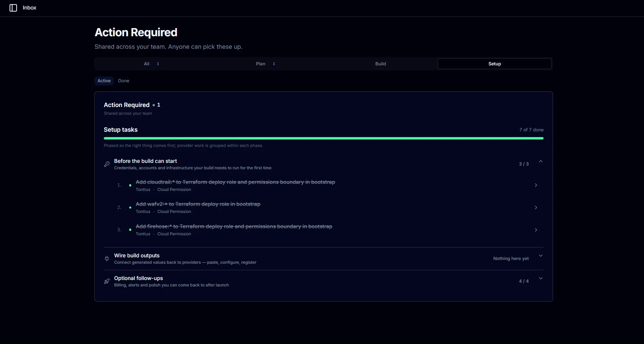Click the 7 of 7 done text

tap(531, 130)
